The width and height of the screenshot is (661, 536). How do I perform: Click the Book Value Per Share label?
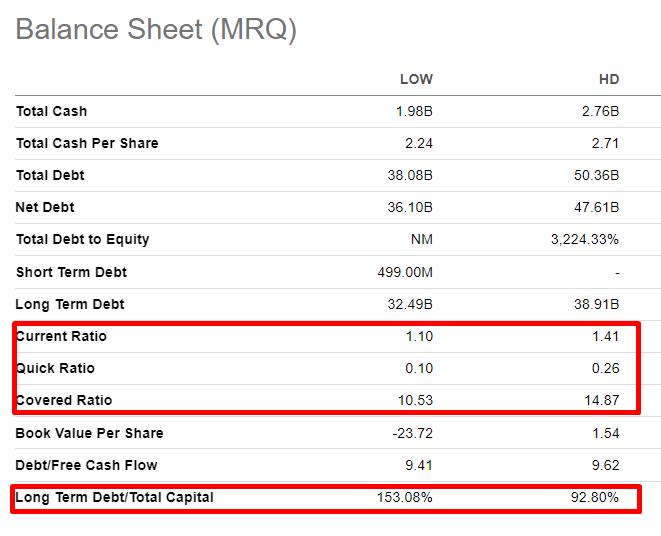pyautogui.click(x=89, y=433)
